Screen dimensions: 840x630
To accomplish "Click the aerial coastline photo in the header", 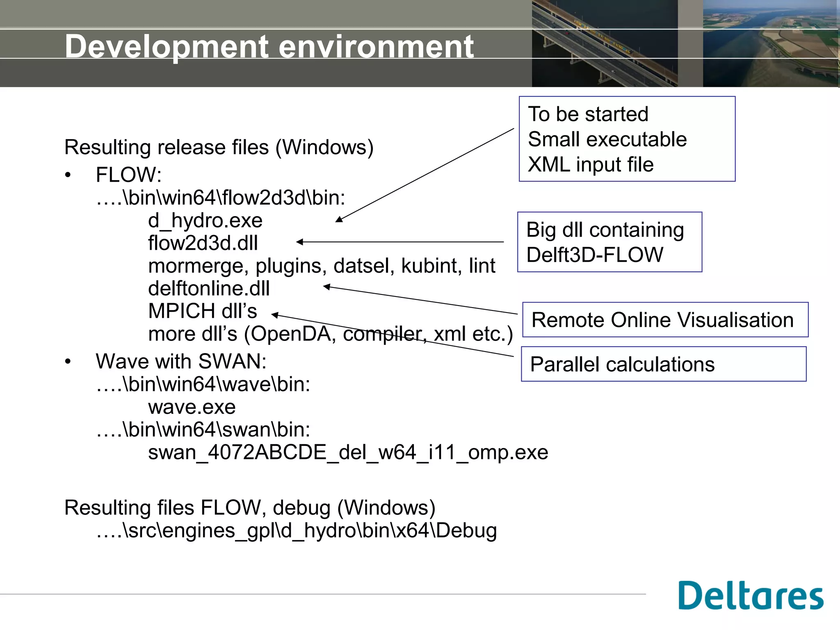I will pyautogui.click(x=771, y=43).
